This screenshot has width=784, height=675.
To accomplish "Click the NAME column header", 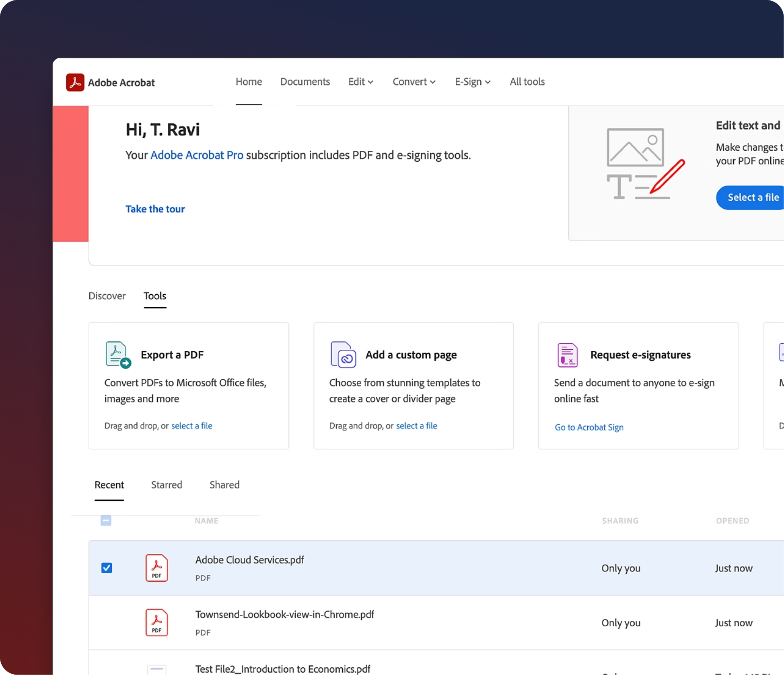I will 206,521.
